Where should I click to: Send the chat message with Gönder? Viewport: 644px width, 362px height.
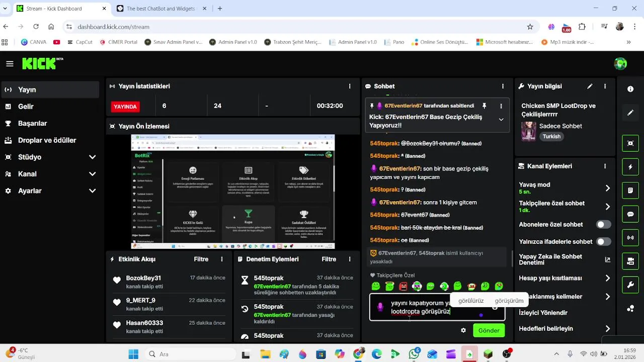click(489, 330)
